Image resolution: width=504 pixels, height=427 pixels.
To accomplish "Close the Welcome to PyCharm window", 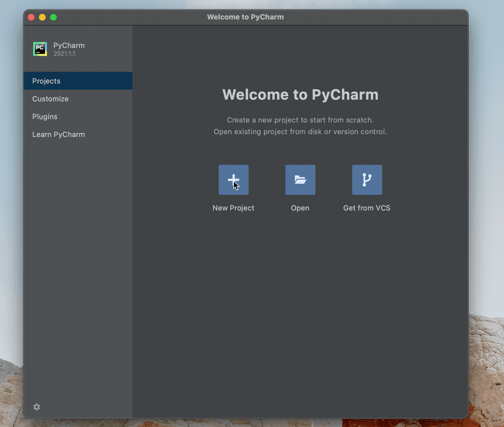I will click(x=31, y=17).
